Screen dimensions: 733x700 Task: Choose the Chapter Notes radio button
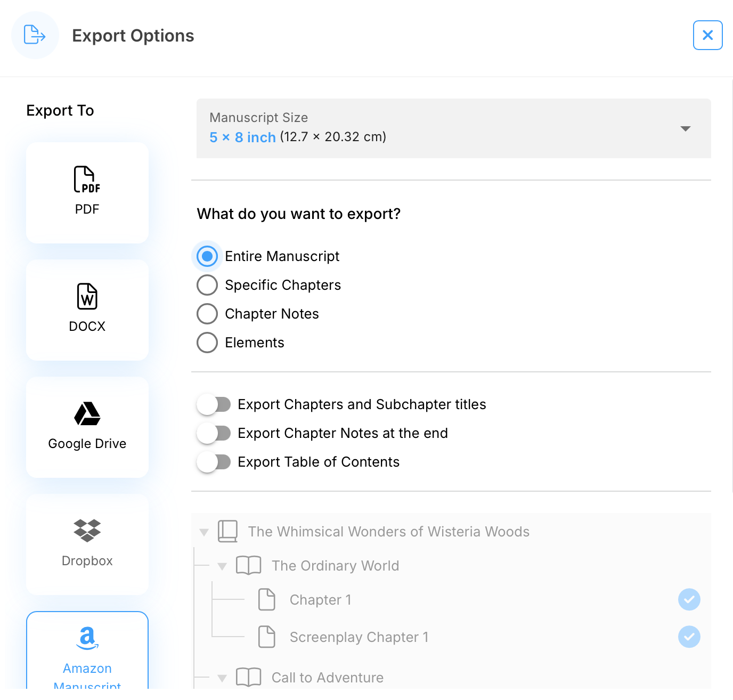pos(207,314)
